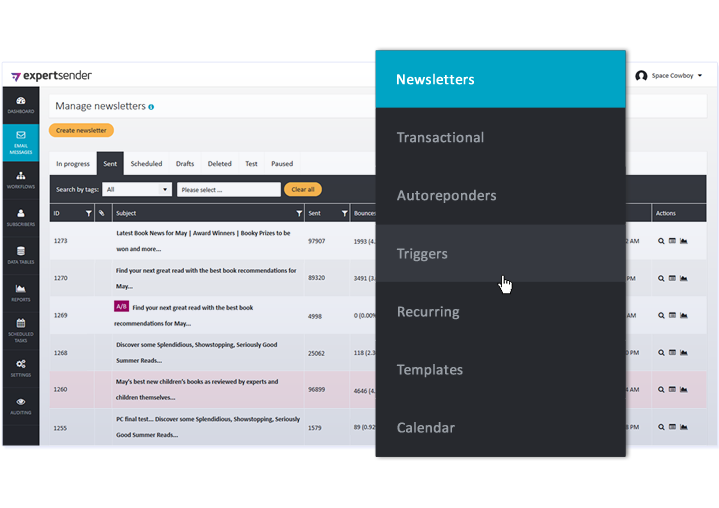Click subject 'May's best new children's books'
This screenshot has height=508, width=719.
point(197,389)
